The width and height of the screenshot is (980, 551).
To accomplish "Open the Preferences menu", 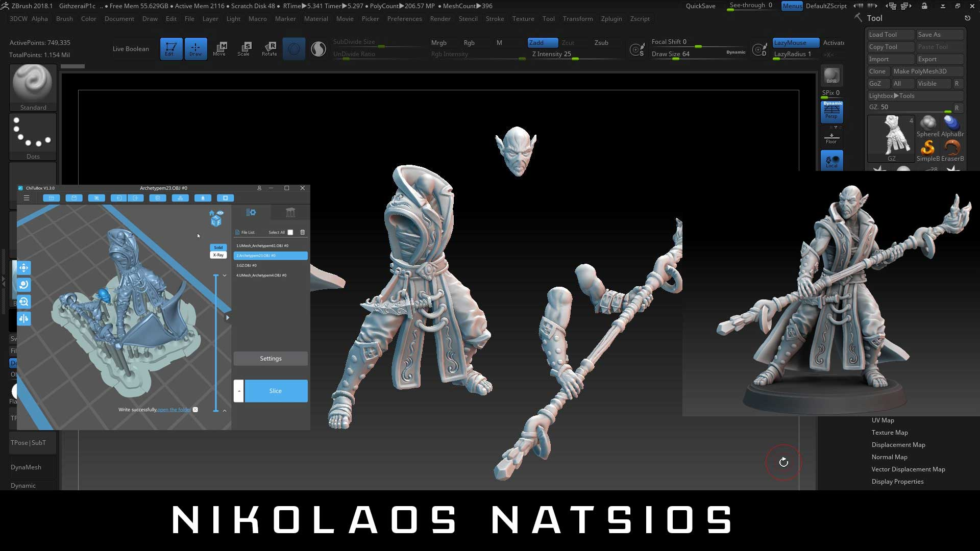I will 404,18.
